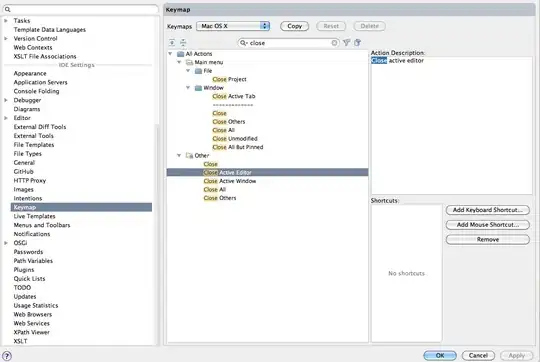The width and height of the screenshot is (540, 362).
Task: Clear the close search text with the x icon
Action: [x=334, y=43]
